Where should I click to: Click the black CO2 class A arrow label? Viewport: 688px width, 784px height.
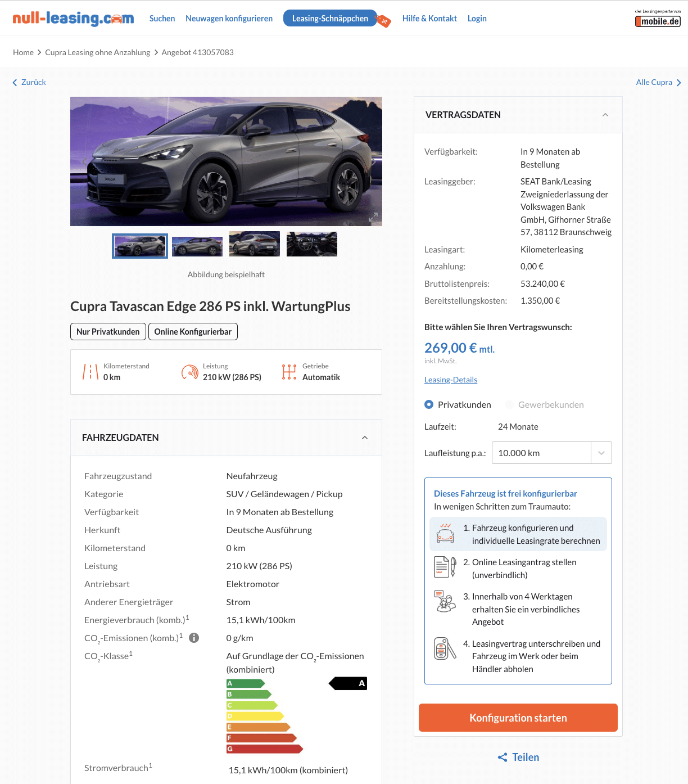coord(348,683)
